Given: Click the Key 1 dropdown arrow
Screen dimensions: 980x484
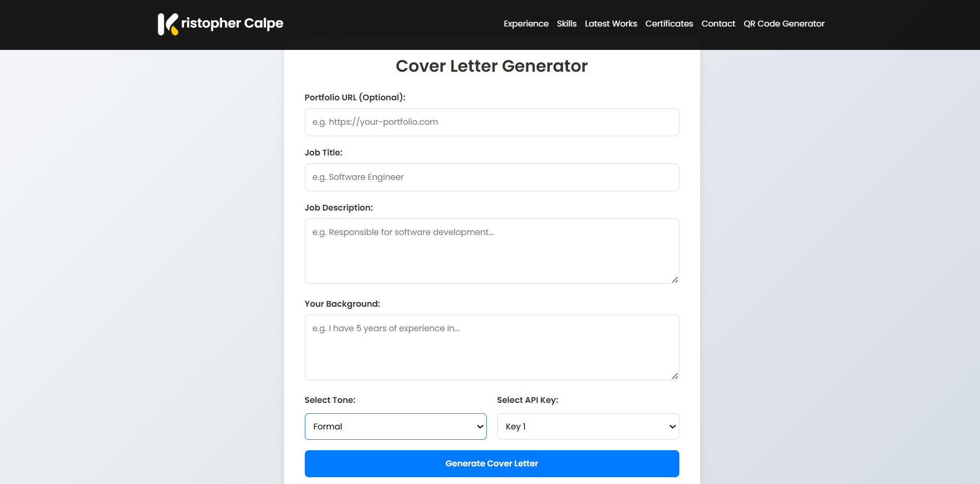Looking at the screenshot, I should [x=672, y=426].
